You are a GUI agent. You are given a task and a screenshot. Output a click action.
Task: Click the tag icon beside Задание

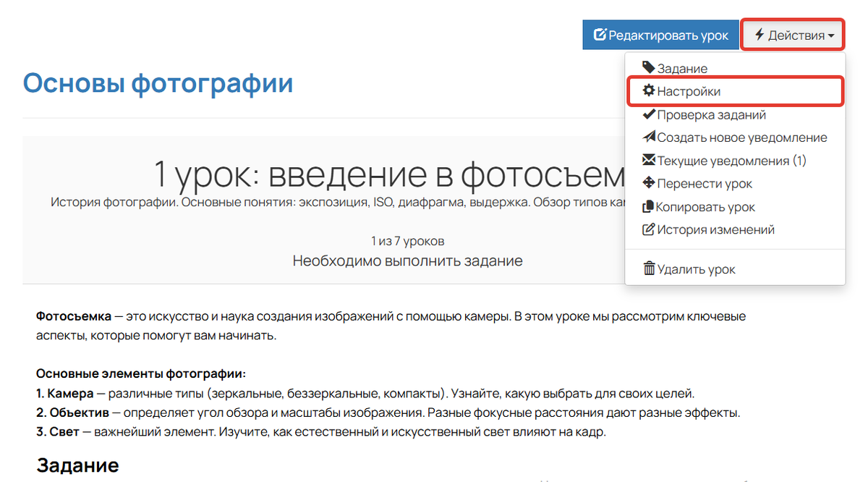pos(650,68)
